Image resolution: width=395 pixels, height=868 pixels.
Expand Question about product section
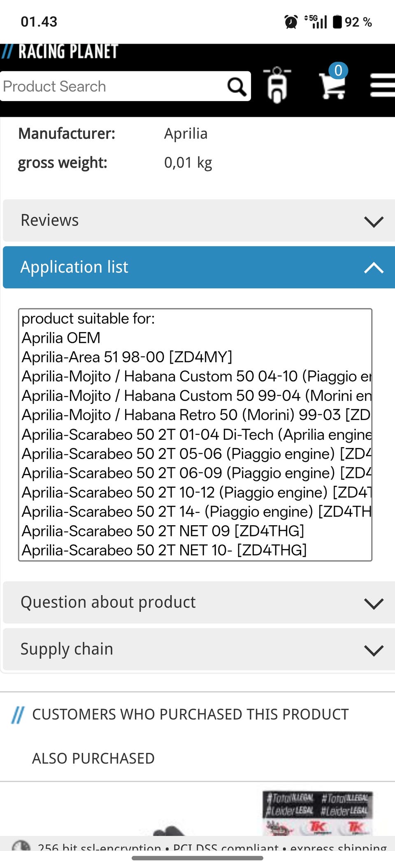pos(198,603)
